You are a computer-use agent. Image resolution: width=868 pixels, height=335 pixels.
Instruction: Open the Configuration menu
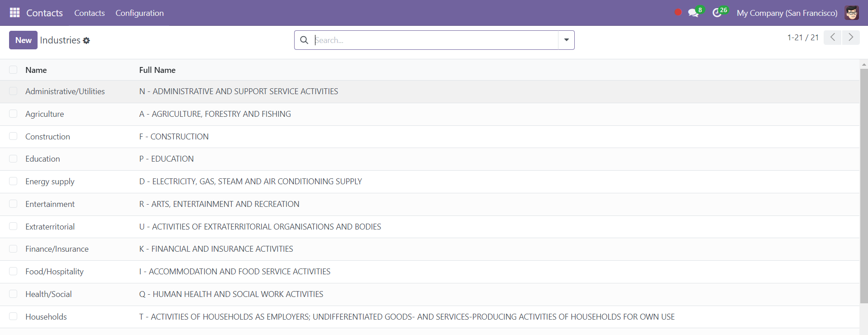[139, 13]
